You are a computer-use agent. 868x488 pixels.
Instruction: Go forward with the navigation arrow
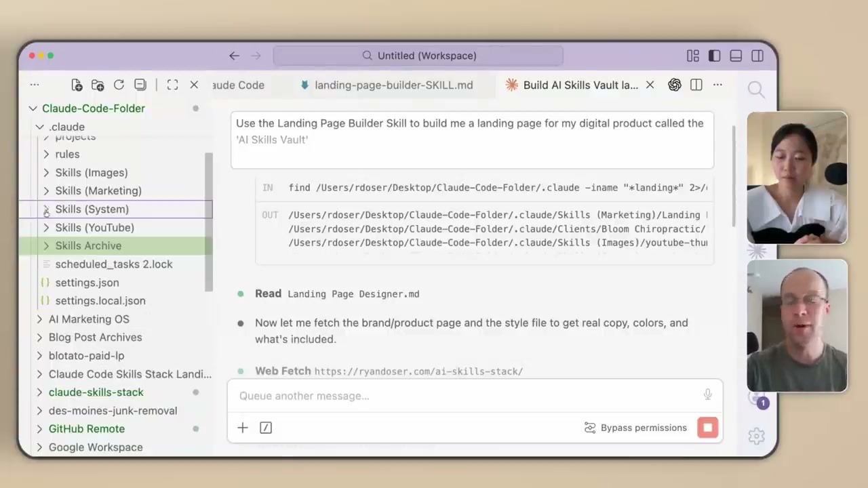tap(256, 56)
